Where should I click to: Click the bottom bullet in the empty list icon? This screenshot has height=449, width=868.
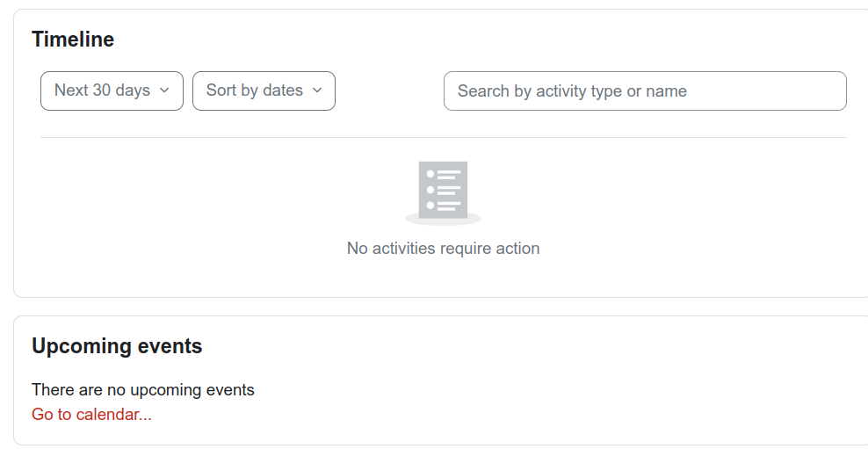[430, 206]
